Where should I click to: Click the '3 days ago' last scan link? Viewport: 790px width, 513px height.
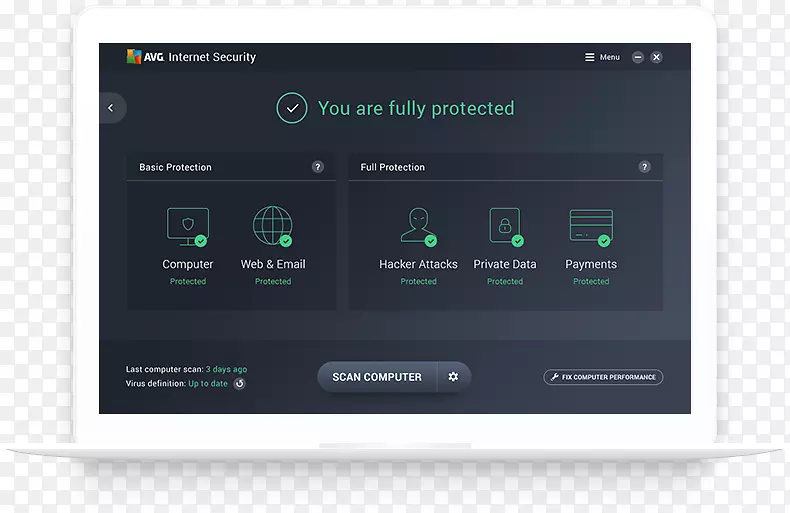(226, 370)
